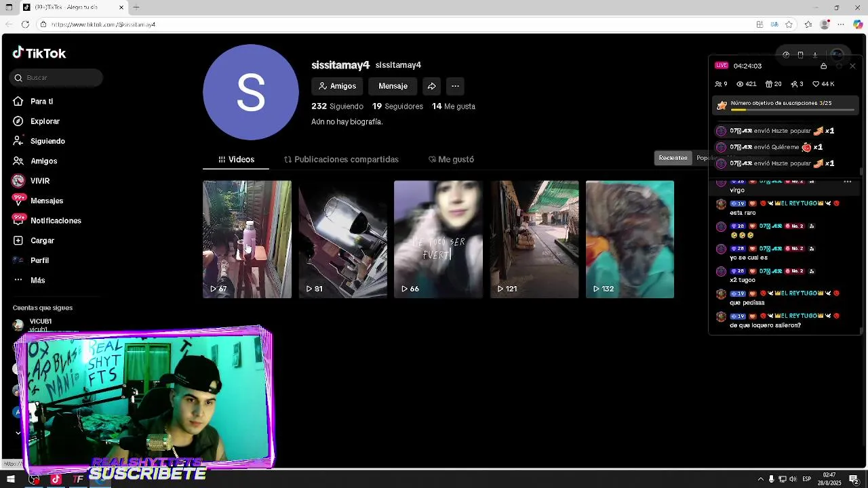Click the lock icon in the live panel
868x488 pixels.
(823, 66)
